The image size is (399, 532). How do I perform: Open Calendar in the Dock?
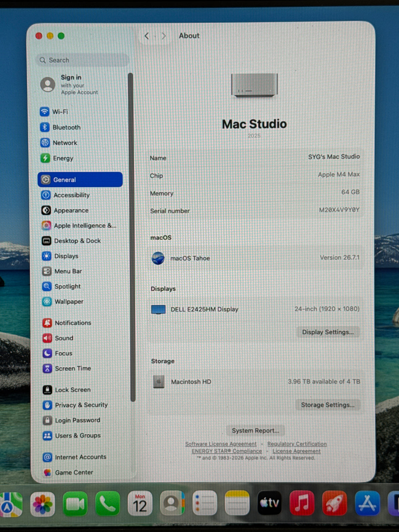point(140,504)
